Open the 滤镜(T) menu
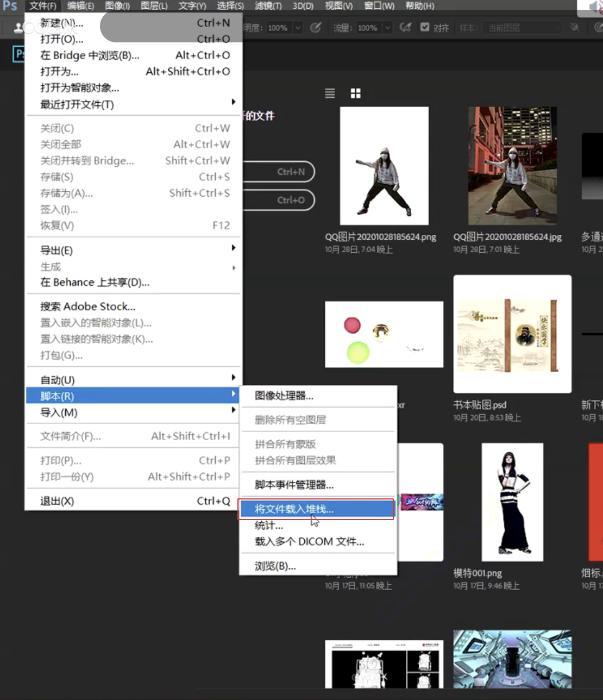 (268, 6)
